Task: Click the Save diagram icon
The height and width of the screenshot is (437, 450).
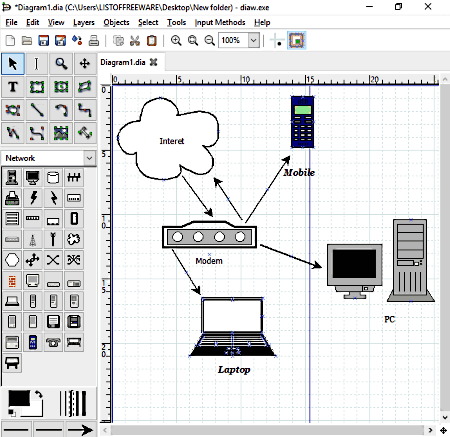Action: 44,41
